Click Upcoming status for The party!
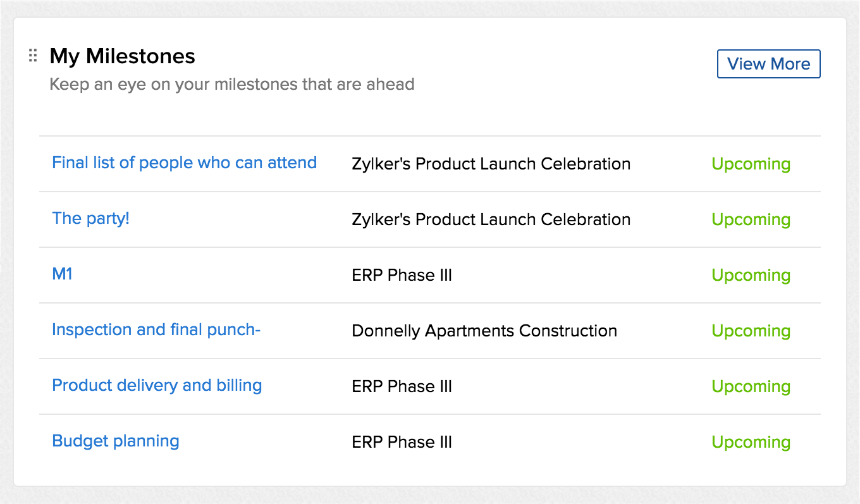 (751, 220)
